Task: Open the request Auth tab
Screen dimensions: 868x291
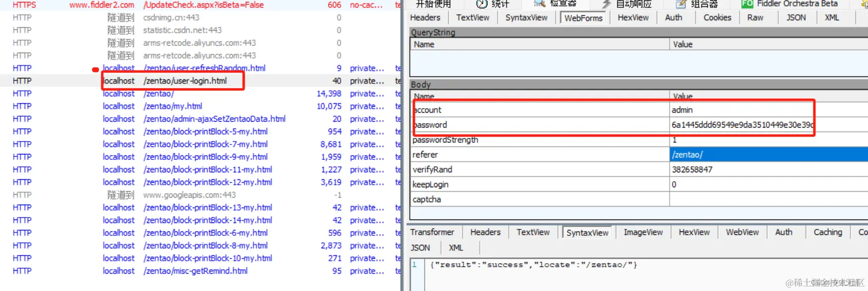Action: coord(673,17)
